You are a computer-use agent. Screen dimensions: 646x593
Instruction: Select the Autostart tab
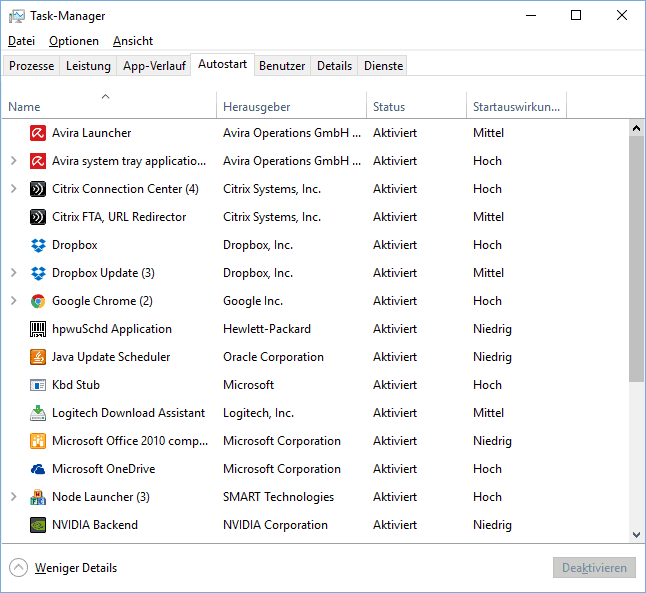point(222,64)
